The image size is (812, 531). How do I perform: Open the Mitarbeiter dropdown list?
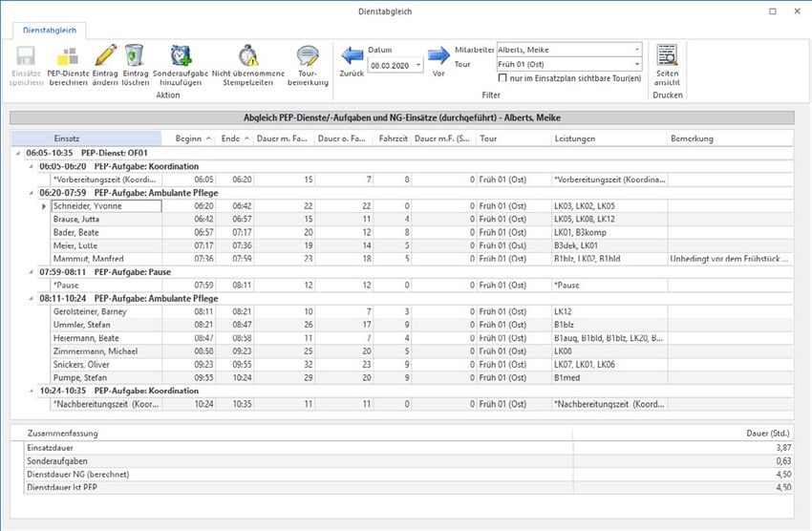636,50
